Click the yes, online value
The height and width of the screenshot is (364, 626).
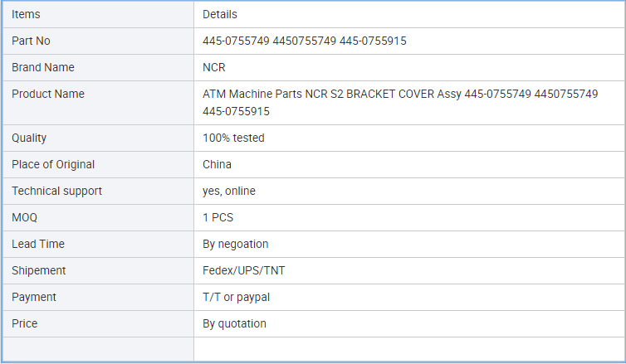coord(229,191)
